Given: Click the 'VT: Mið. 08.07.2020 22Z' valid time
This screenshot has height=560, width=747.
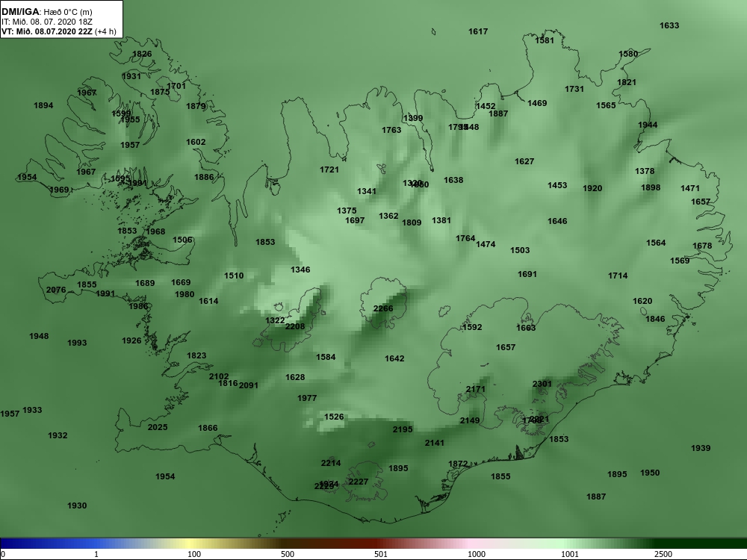Looking at the screenshot, I should (46, 31).
